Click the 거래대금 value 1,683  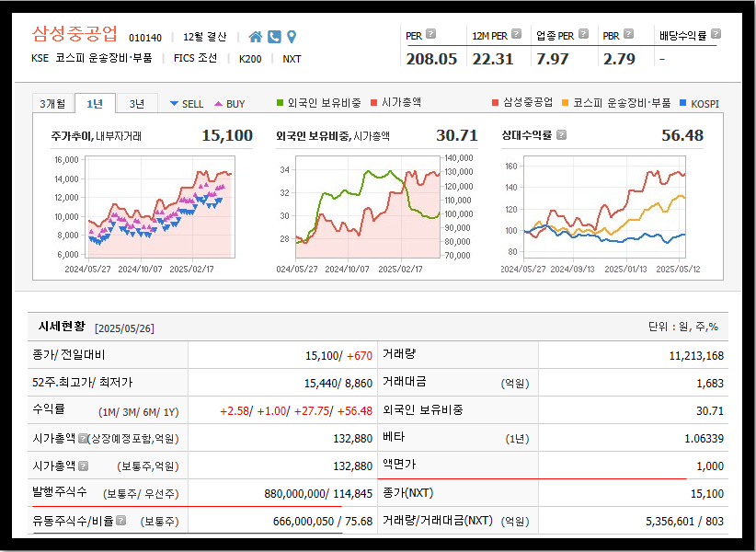[x=710, y=384]
